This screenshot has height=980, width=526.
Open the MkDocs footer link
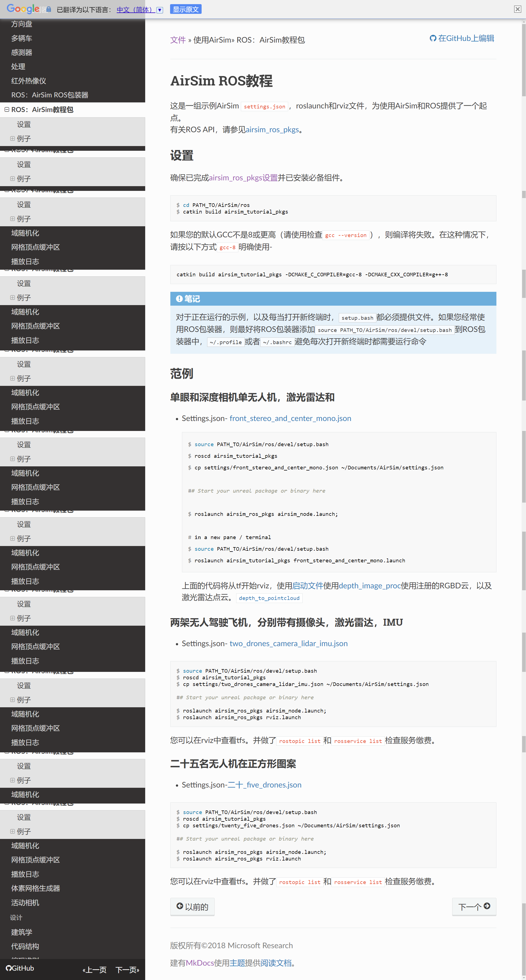[200, 963]
